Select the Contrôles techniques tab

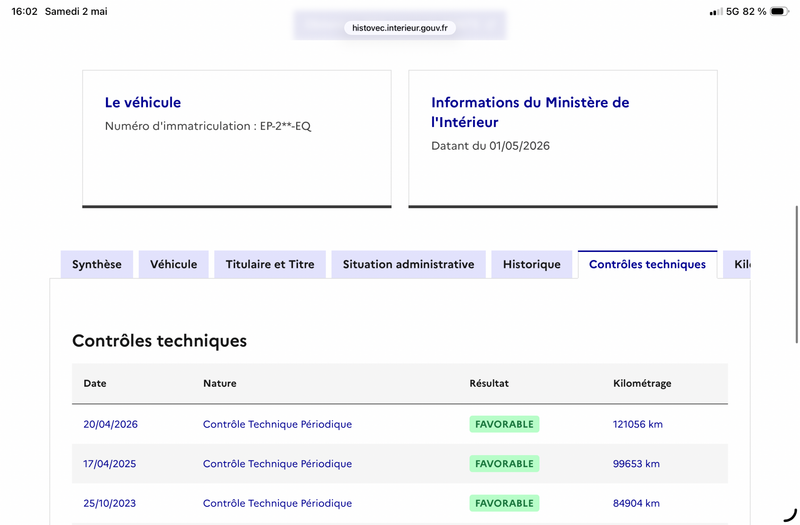tap(647, 264)
